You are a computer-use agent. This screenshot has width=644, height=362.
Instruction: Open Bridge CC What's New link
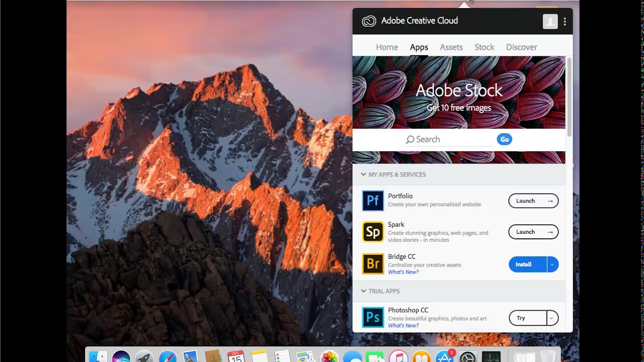tap(403, 272)
